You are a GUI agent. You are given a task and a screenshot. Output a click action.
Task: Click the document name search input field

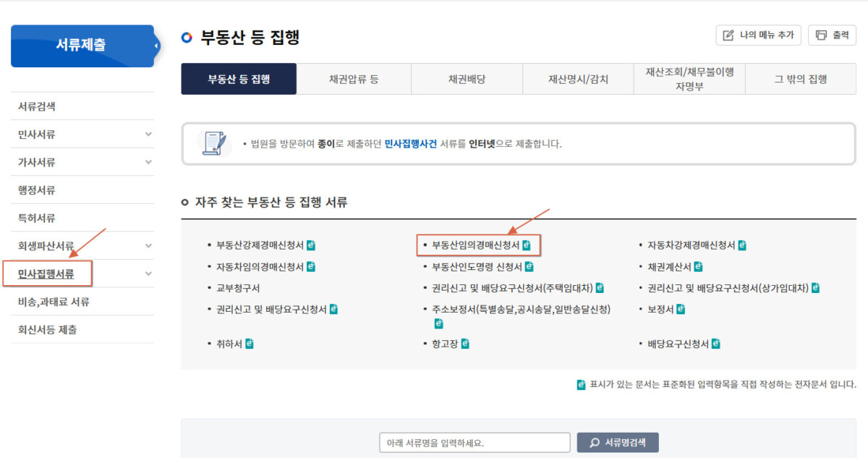point(474,442)
